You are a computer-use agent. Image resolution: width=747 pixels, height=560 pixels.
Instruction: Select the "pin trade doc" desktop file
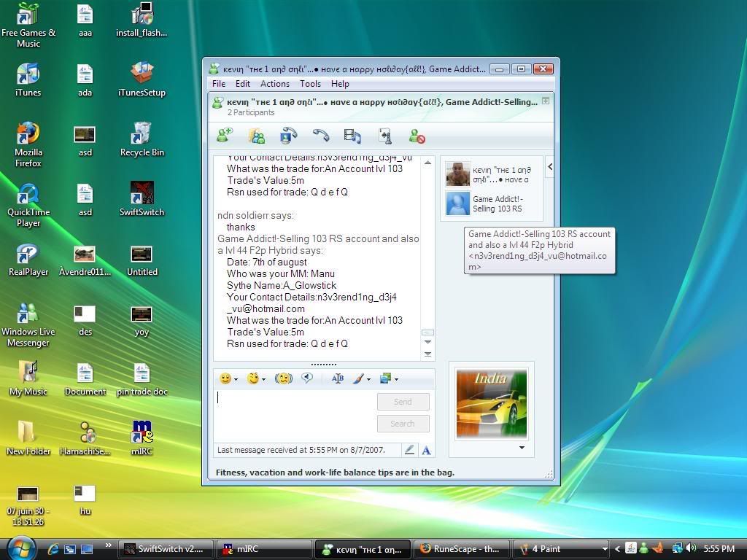point(142,378)
